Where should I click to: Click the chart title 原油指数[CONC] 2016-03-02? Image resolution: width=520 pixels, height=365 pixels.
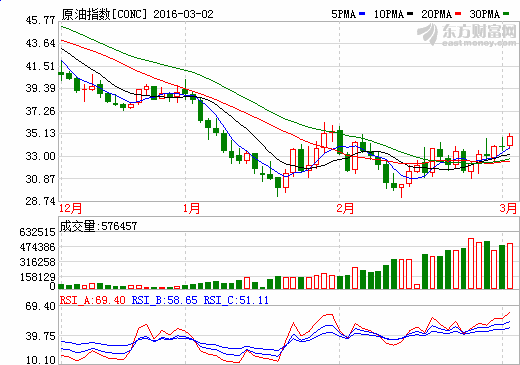(137, 14)
